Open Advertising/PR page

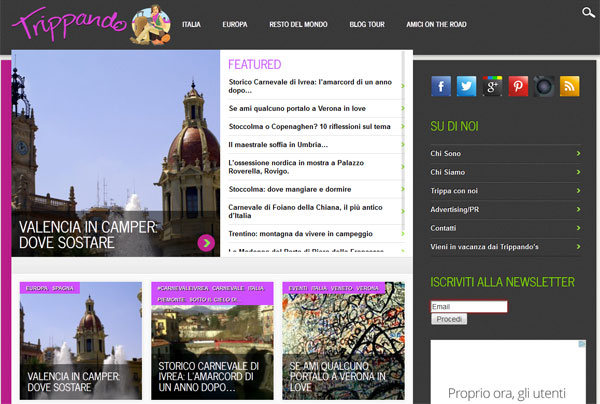pyautogui.click(x=455, y=209)
